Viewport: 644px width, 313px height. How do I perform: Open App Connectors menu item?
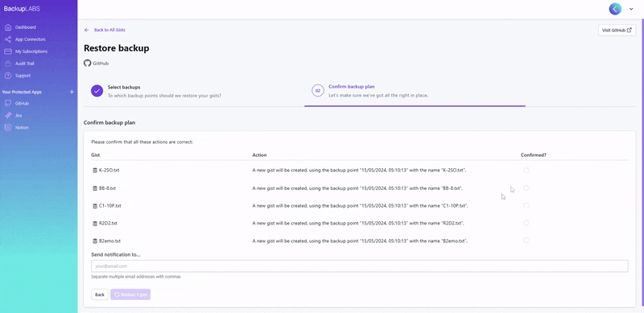[31, 39]
